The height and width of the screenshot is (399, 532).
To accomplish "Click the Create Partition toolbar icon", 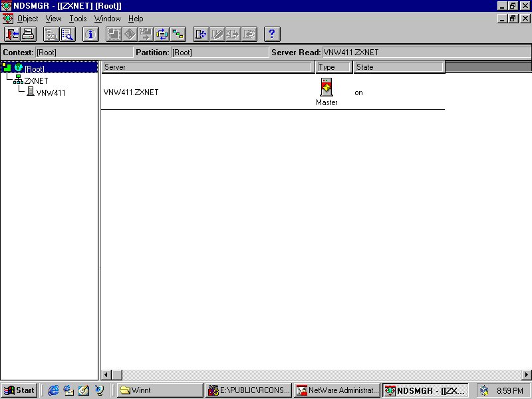I will 114,35.
